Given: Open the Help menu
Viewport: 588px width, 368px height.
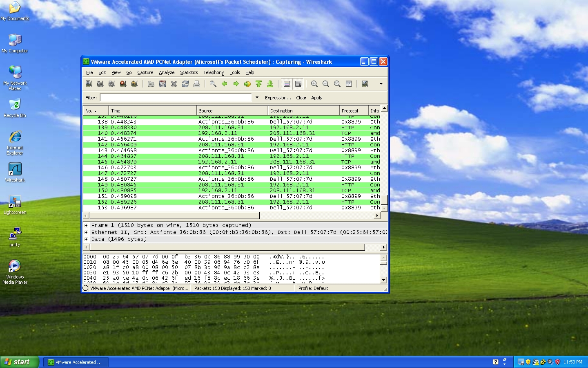Looking at the screenshot, I should coord(249,72).
